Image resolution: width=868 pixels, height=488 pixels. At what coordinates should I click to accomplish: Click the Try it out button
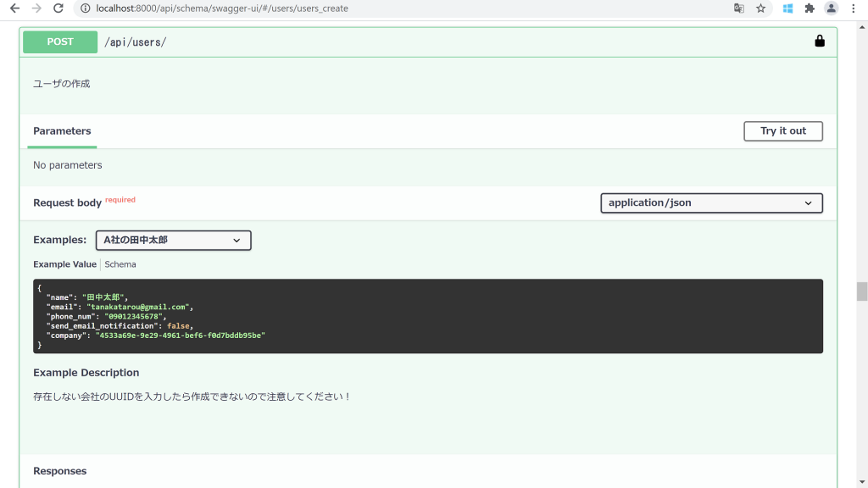(x=782, y=131)
